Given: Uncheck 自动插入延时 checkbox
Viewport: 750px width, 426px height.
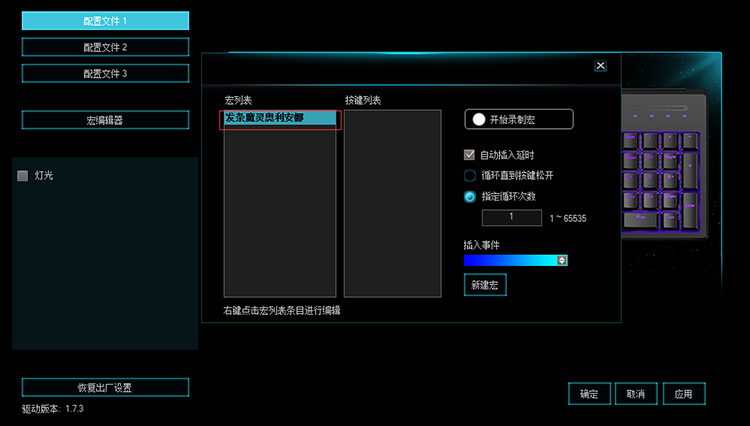Looking at the screenshot, I should coord(469,155).
